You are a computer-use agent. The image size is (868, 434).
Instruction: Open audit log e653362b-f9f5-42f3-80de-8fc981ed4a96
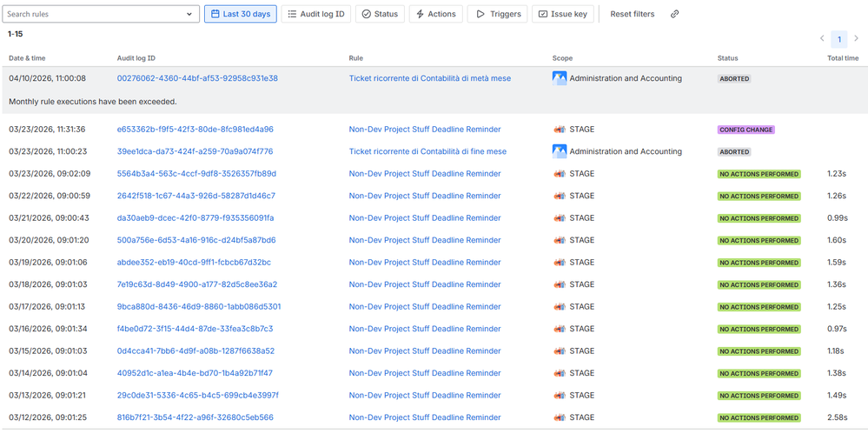pyautogui.click(x=195, y=130)
